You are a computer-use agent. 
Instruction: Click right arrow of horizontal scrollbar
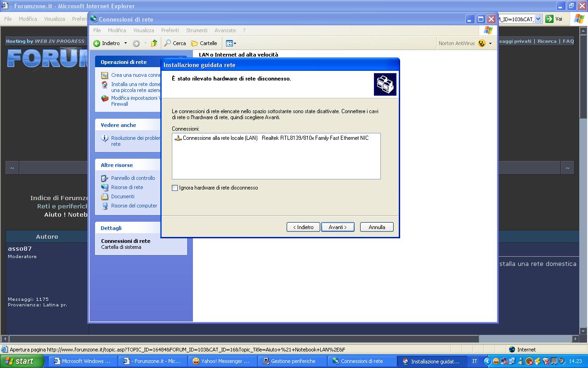(x=576, y=339)
